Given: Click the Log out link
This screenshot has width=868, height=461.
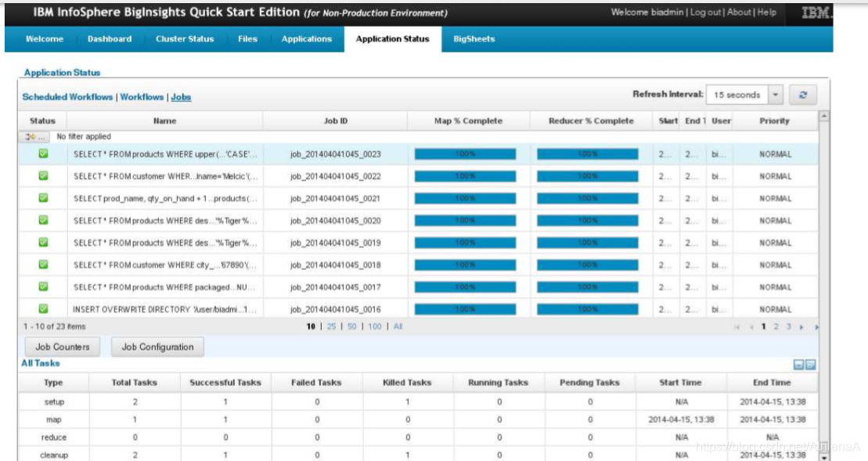Looking at the screenshot, I should [705, 13].
